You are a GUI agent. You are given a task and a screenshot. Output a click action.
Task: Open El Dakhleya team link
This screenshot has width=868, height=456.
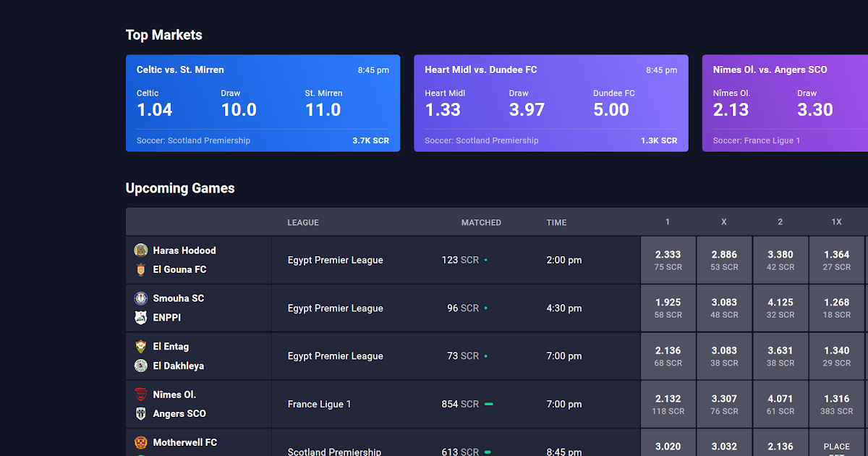(178, 366)
